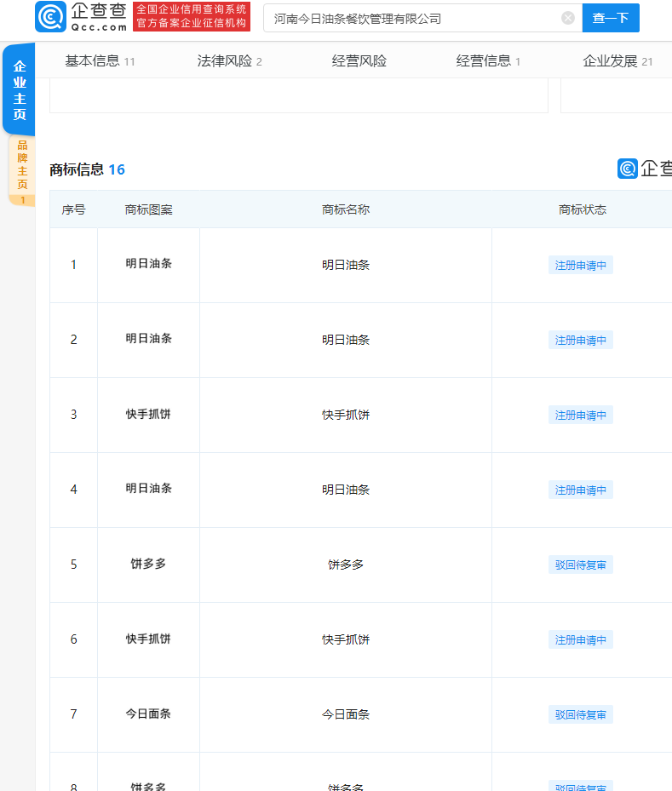Click row 2 trademark name 明日油条
This screenshot has height=791, width=672.
coord(346,340)
